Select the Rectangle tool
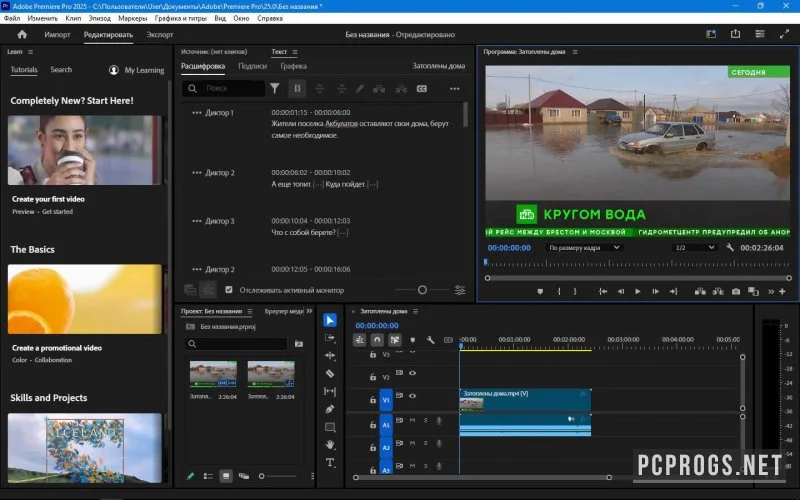Viewport: 800px width, 500px height. coord(330,427)
